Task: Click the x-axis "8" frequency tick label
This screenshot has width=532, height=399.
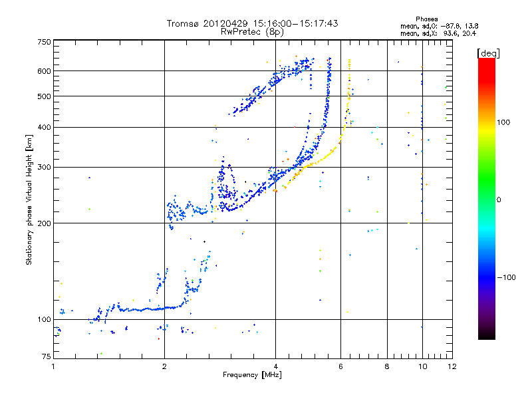Action: pos(387,366)
